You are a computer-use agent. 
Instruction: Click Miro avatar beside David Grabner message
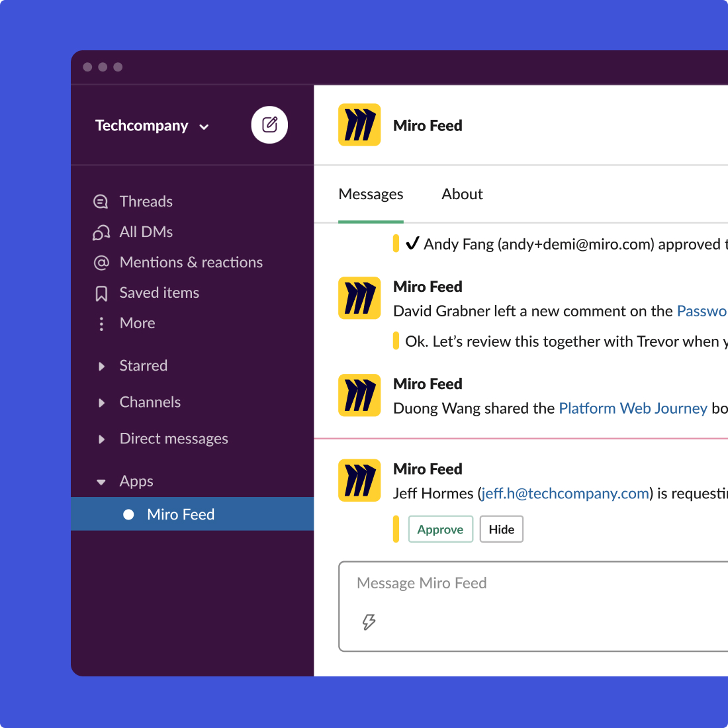pos(359,298)
